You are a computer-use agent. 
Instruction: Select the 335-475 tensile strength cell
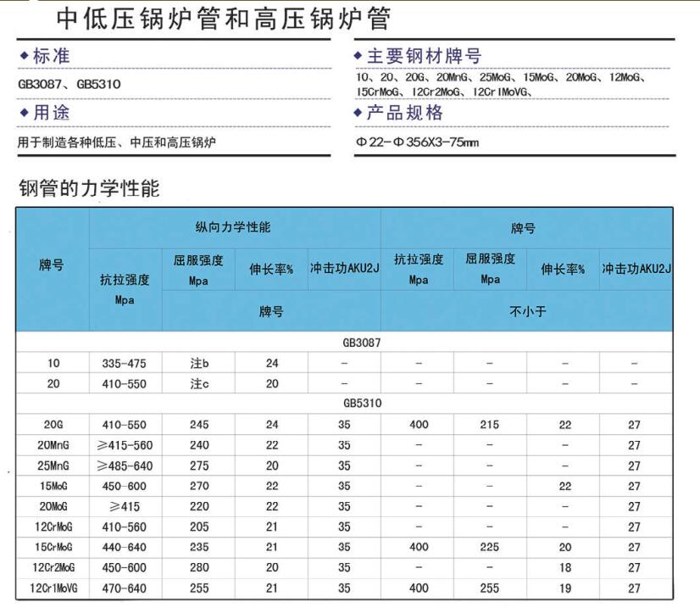(125, 364)
